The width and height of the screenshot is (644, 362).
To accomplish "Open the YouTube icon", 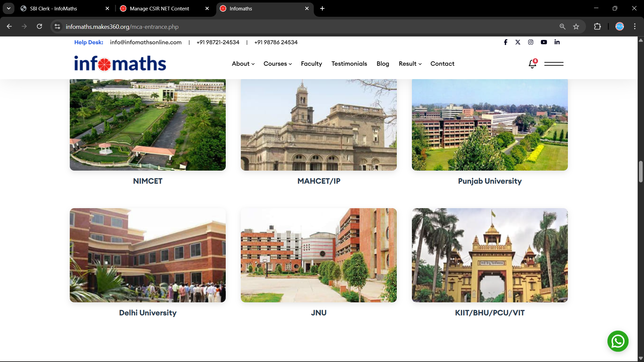I will (544, 42).
